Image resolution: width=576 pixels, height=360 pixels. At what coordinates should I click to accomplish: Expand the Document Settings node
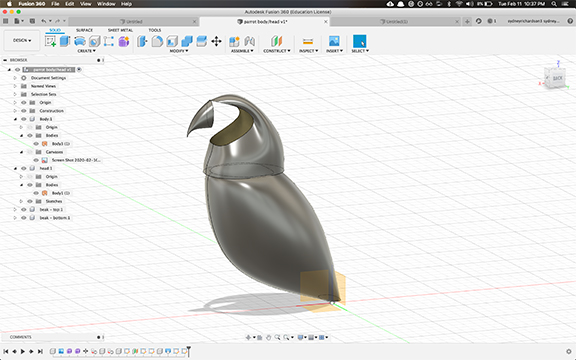point(15,78)
